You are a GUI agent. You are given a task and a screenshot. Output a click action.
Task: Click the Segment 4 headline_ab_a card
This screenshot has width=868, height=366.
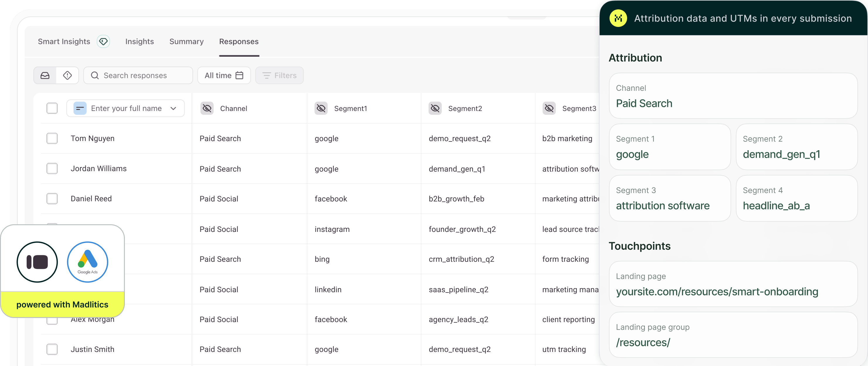[796, 198]
